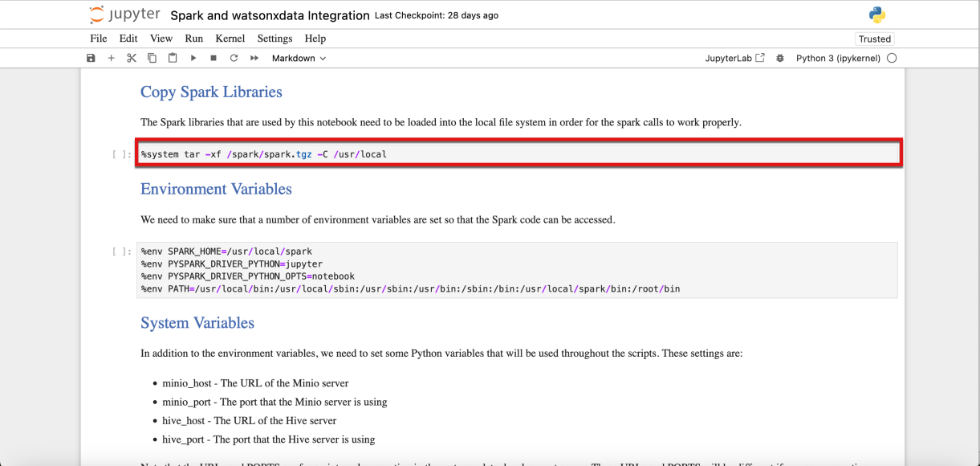
Task: Open the View menu
Action: [x=161, y=38]
